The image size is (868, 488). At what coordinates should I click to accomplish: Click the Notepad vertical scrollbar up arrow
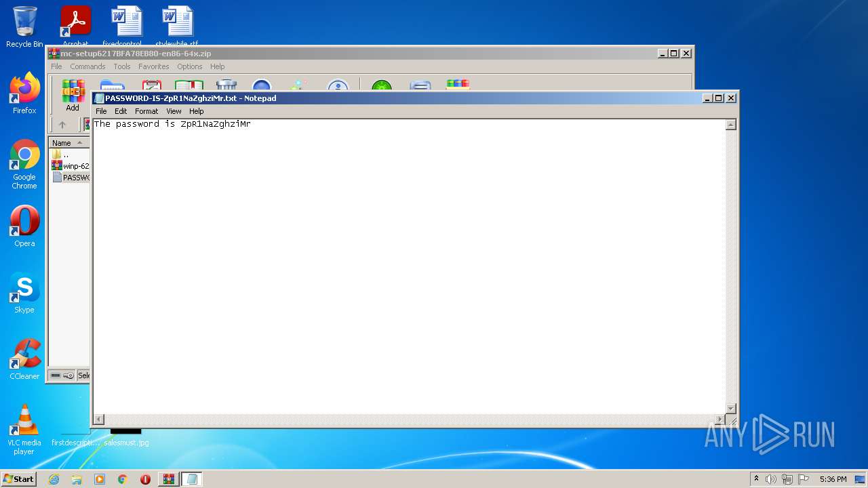tap(731, 125)
